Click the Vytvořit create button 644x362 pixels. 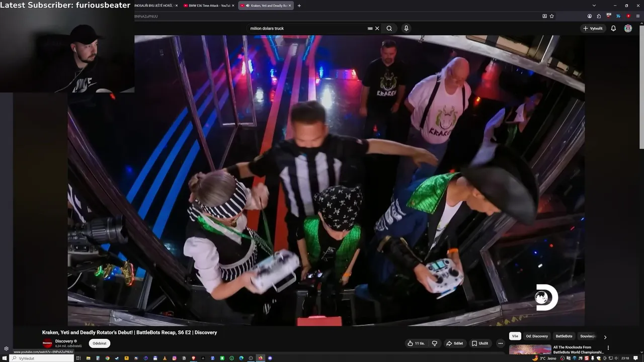pos(593,29)
